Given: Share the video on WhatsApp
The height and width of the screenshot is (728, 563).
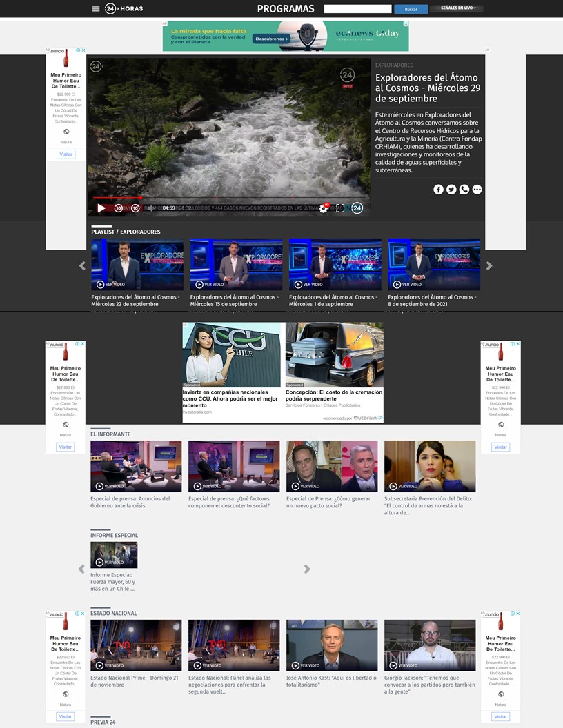Looking at the screenshot, I should (464, 190).
